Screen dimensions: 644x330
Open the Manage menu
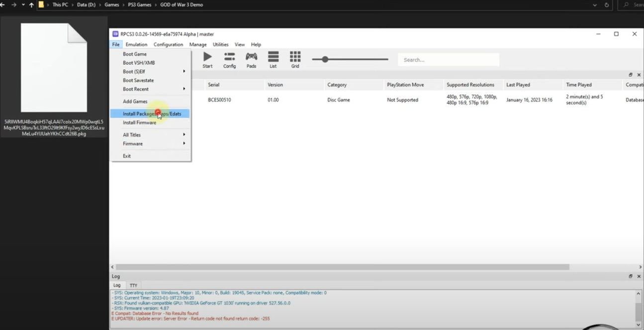tap(198, 45)
